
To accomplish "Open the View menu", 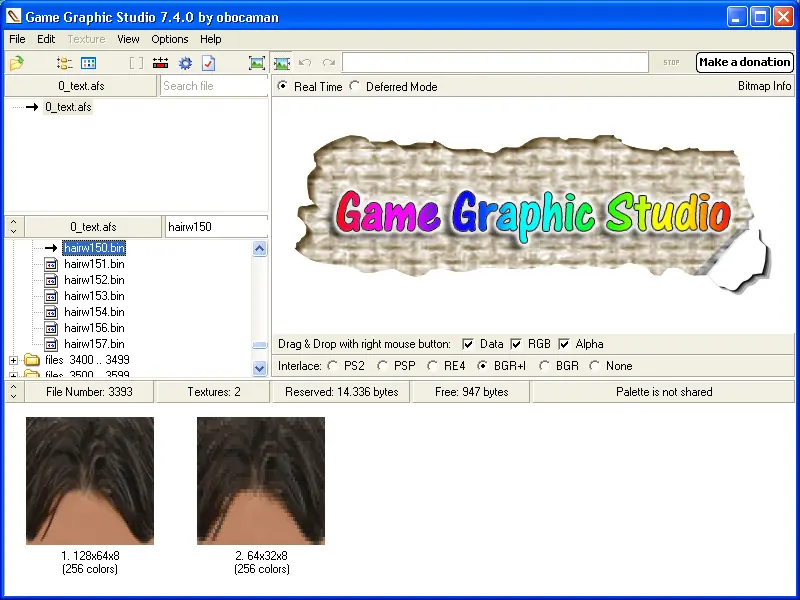I will [x=128, y=39].
